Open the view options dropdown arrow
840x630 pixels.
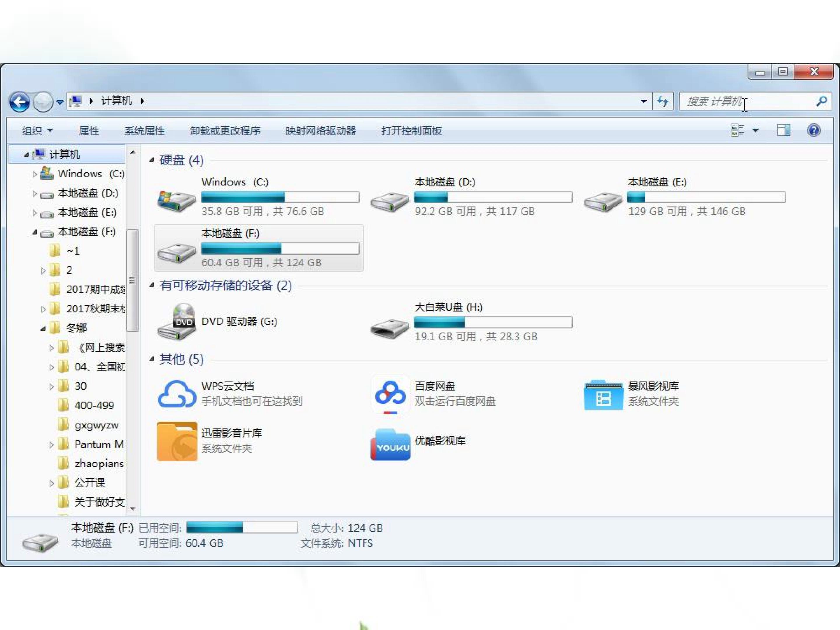(756, 131)
